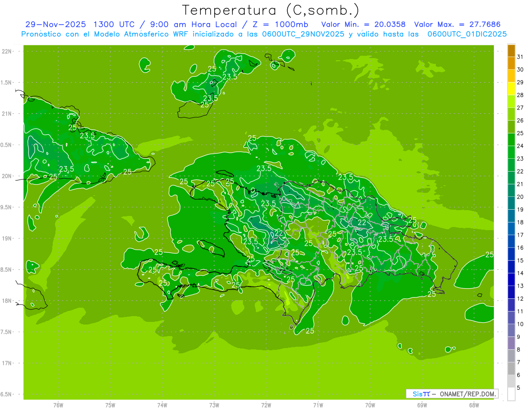Pick the yellow swatch between 28 and 29
532x411 pixels.
click(x=511, y=89)
